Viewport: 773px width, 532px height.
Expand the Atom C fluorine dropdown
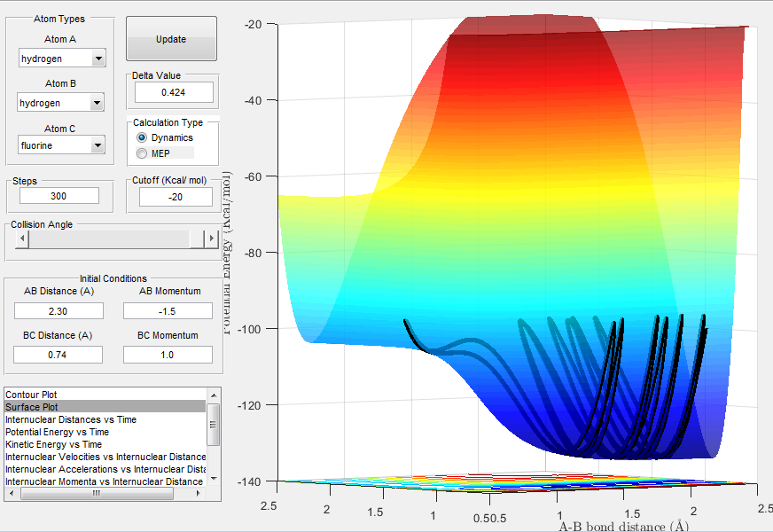tap(98, 145)
